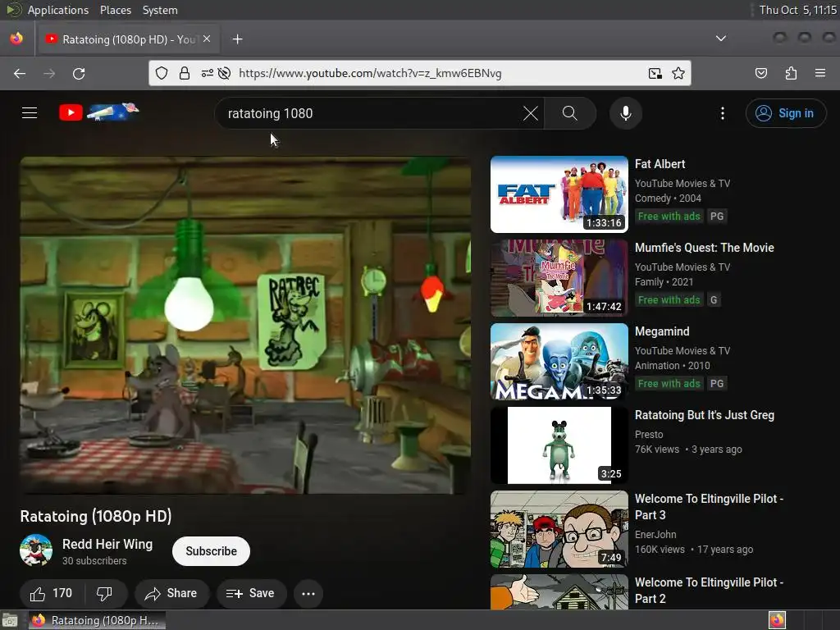Open the Pocket save icon
This screenshot has height=630, width=840.
point(761,73)
